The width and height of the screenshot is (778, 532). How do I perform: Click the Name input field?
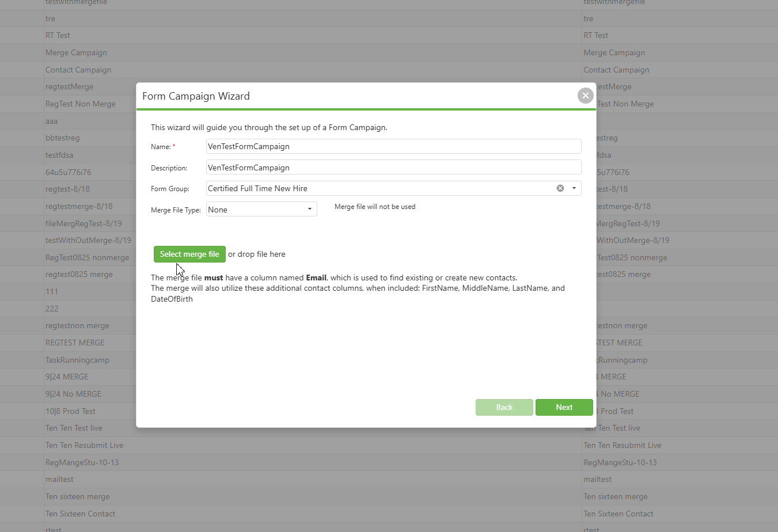(393, 146)
